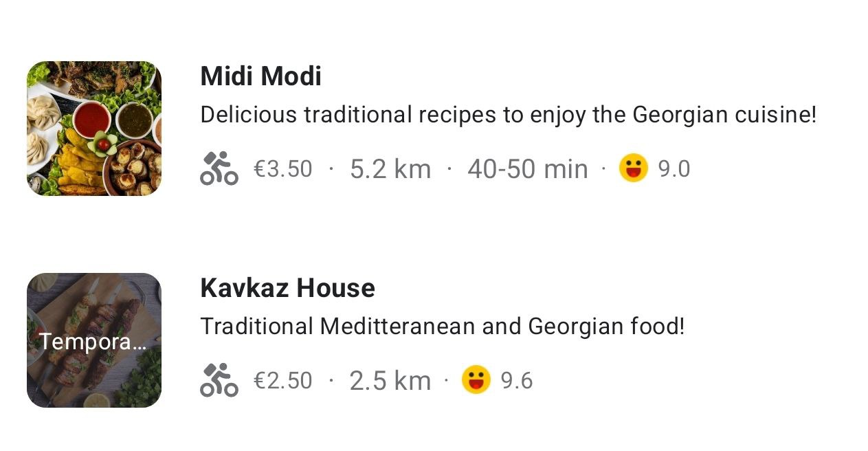Click Midi Modi's Georgian cuisine description text
The height and width of the screenshot is (451, 868).
(508, 114)
